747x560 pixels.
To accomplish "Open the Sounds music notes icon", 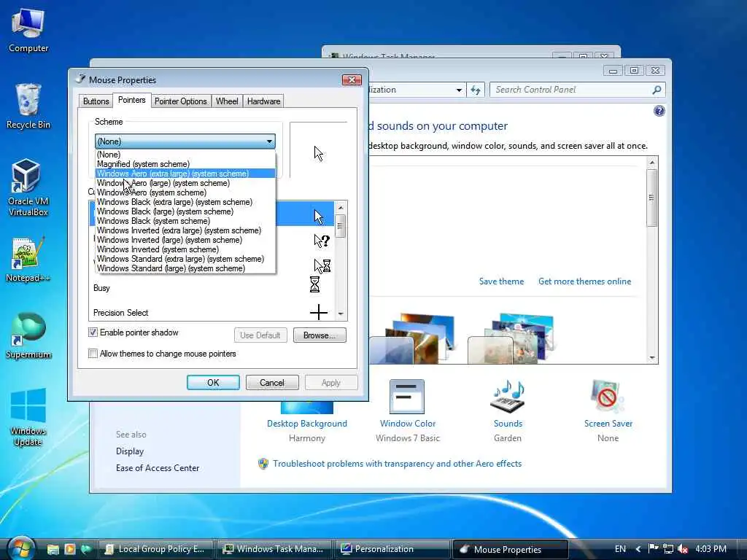I will pos(508,396).
